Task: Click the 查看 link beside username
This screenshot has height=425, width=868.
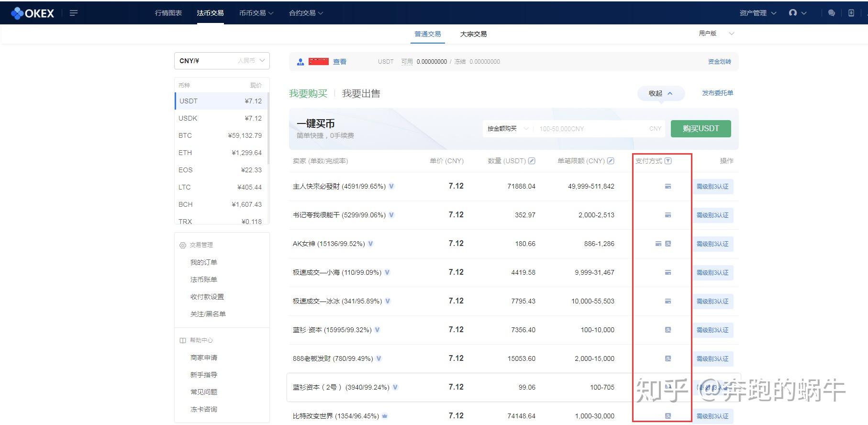Action: point(340,62)
